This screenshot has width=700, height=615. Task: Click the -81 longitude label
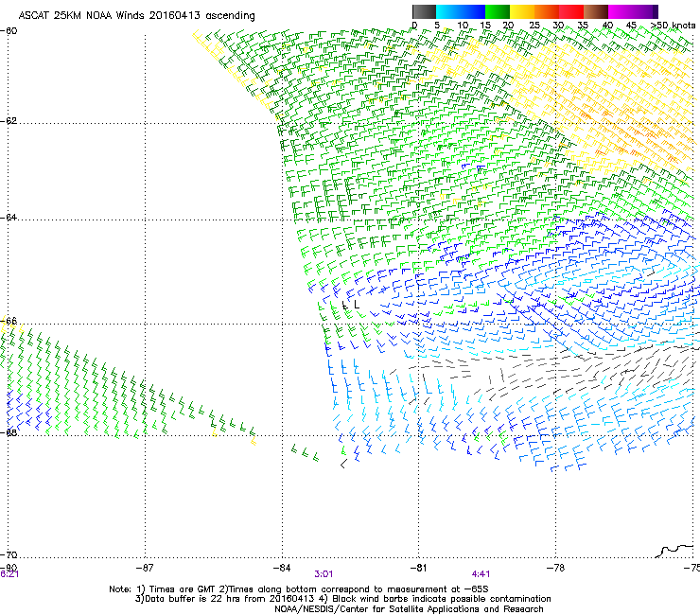click(418, 568)
